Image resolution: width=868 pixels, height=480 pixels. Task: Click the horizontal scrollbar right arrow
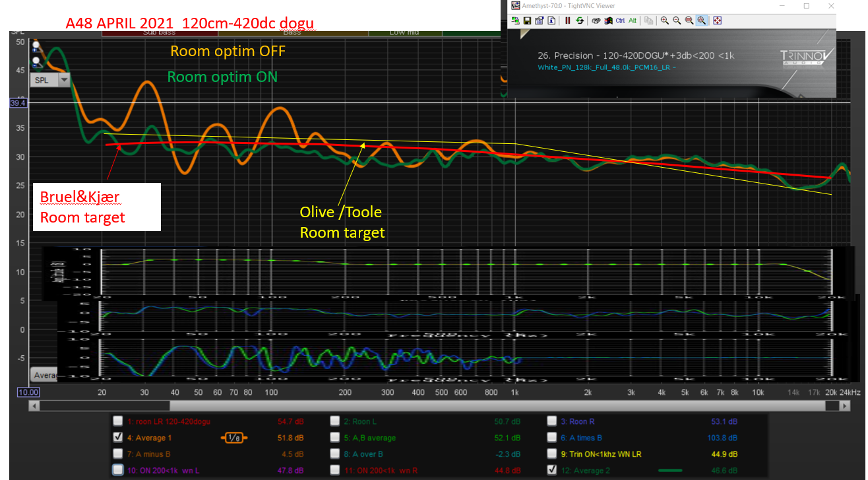(x=845, y=407)
